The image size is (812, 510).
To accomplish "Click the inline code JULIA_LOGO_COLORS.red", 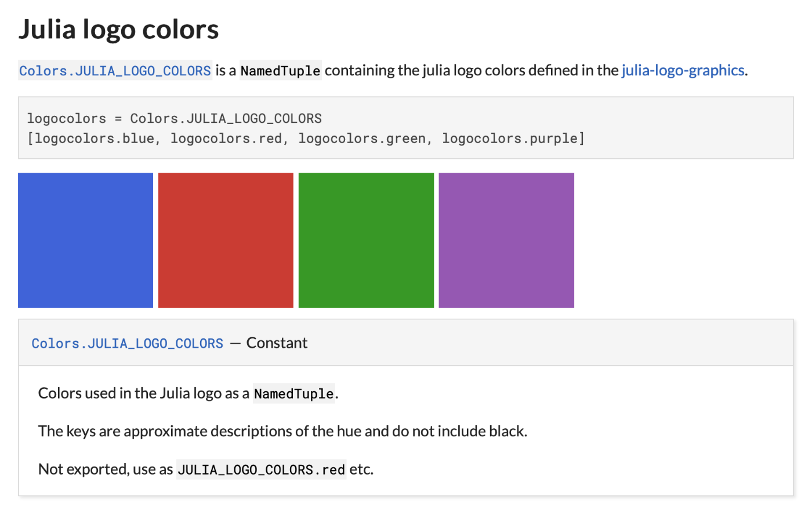I will [261, 469].
